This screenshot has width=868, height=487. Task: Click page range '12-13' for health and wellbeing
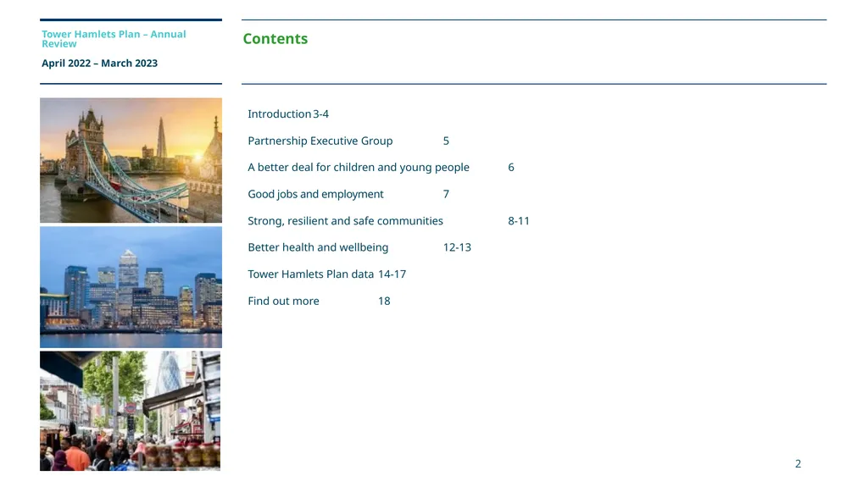point(457,247)
